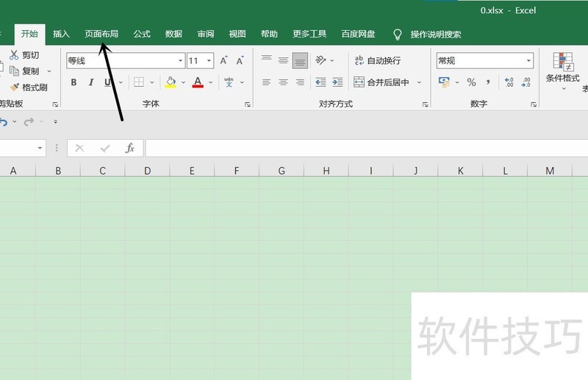Expand Merge & Center dropdown arrow
Screen dimensions: 588x380
[419, 82]
